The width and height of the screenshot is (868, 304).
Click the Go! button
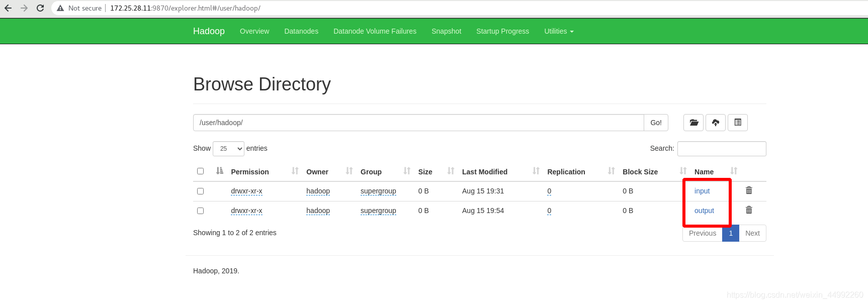click(656, 123)
